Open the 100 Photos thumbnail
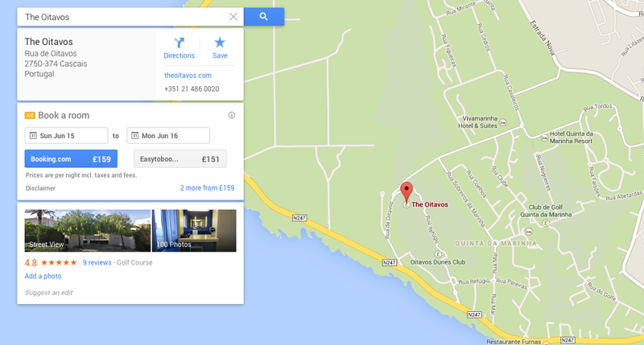Screen dimensions: 644x345 [x=194, y=231]
